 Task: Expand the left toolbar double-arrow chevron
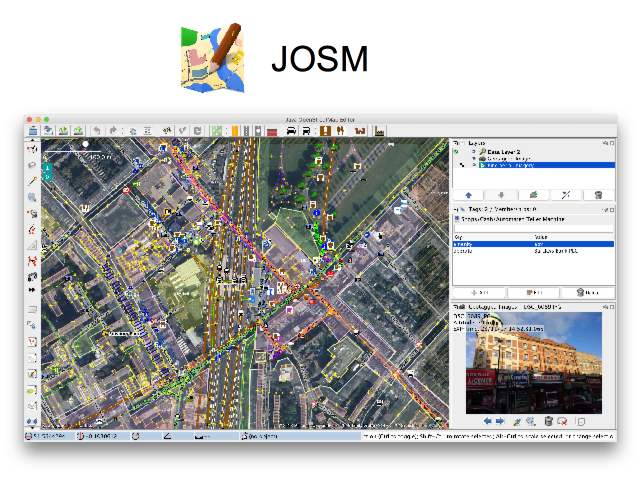(32, 290)
